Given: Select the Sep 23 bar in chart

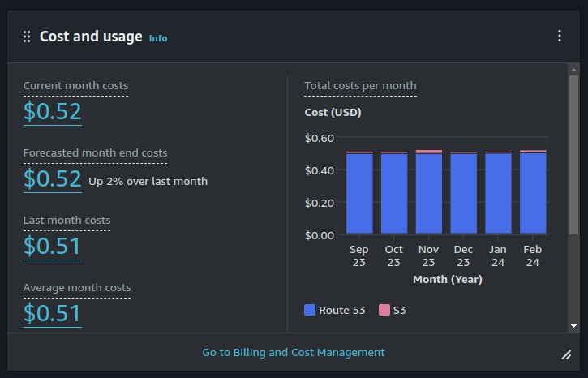Looking at the screenshot, I should pos(359,193).
